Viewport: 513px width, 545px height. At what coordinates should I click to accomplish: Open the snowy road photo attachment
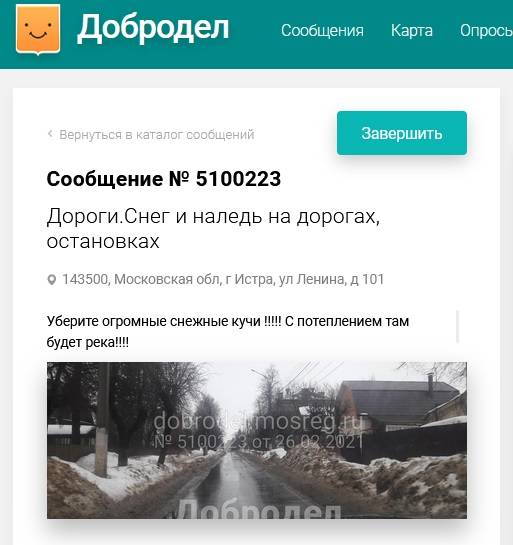click(257, 440)
